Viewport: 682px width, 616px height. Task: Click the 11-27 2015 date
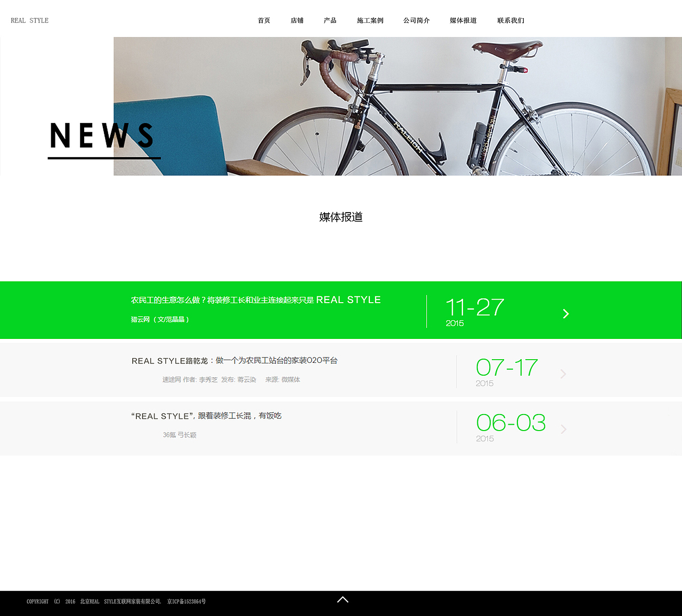tap(475, 312)
